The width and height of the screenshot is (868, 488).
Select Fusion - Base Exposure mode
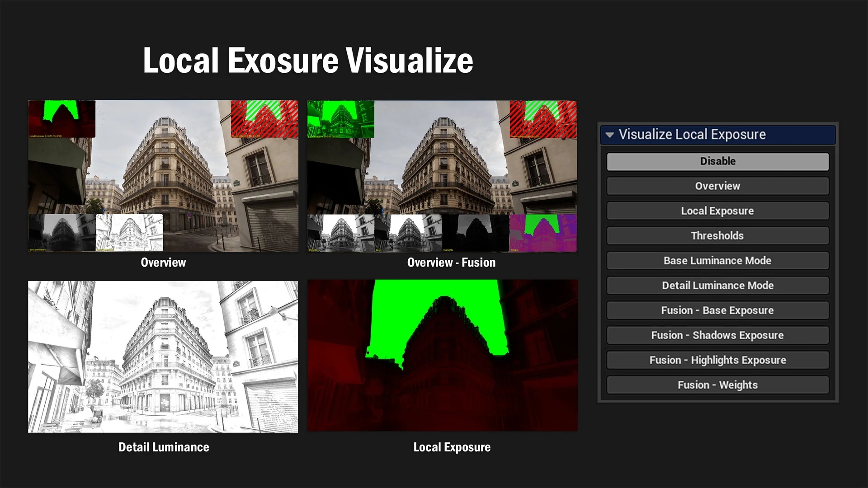(717, 310)
